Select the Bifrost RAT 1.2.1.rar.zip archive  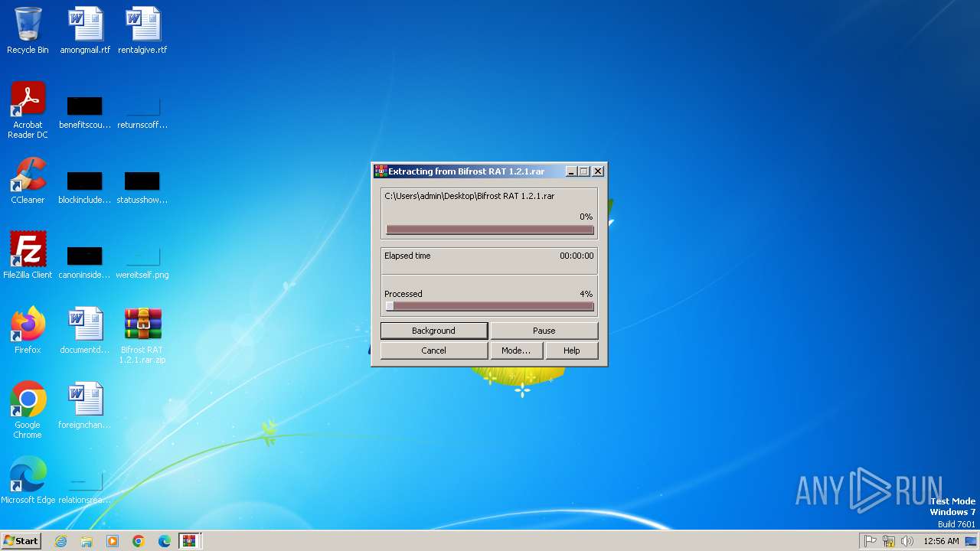pyautogui.click(x=142, y=335)
